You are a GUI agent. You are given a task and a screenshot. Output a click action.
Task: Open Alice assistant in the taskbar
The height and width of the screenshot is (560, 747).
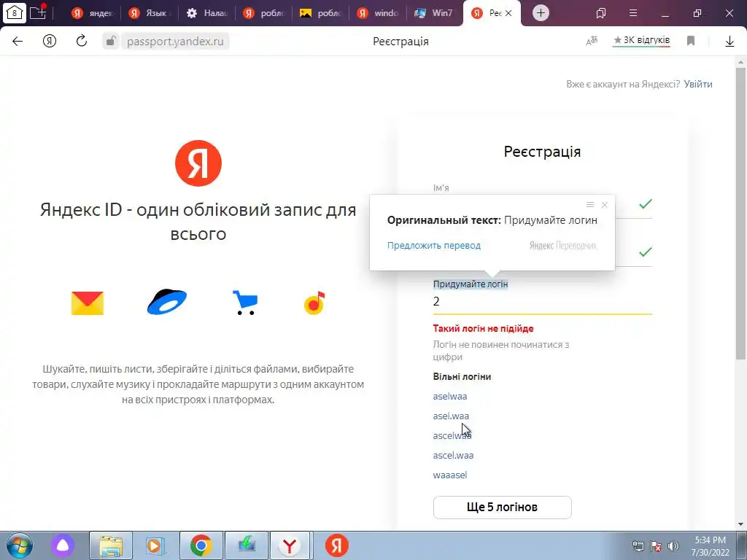pos(63,545)
